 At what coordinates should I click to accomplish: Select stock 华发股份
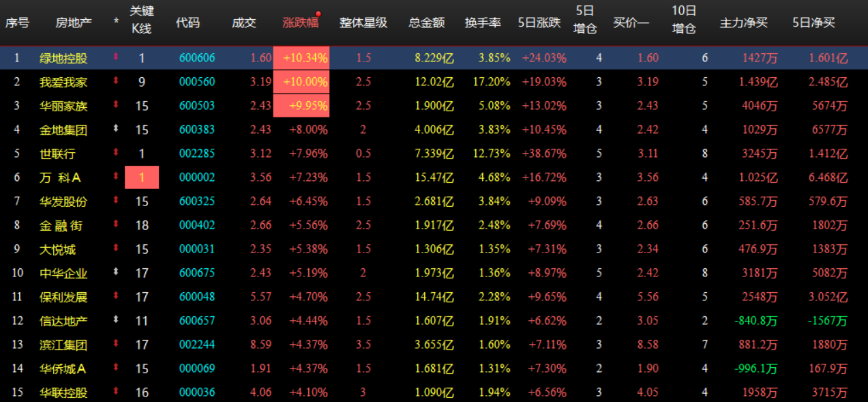point(63,201)
